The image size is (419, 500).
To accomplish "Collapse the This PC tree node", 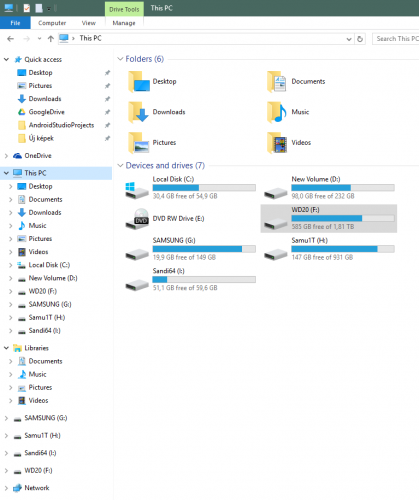I will pyautogui.click(x=6, y=173).
